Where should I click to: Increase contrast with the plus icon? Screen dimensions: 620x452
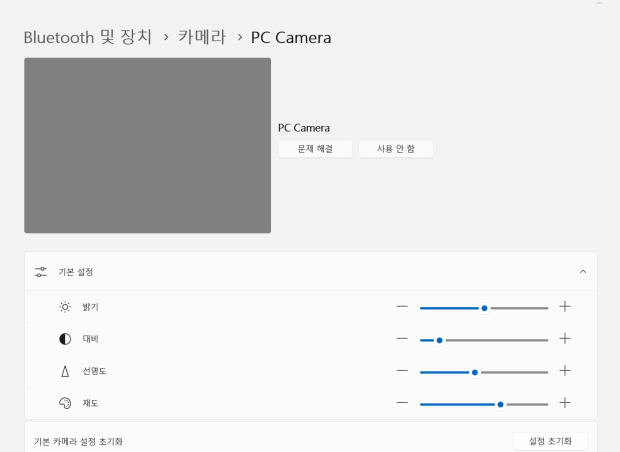[x=565, y=339]
